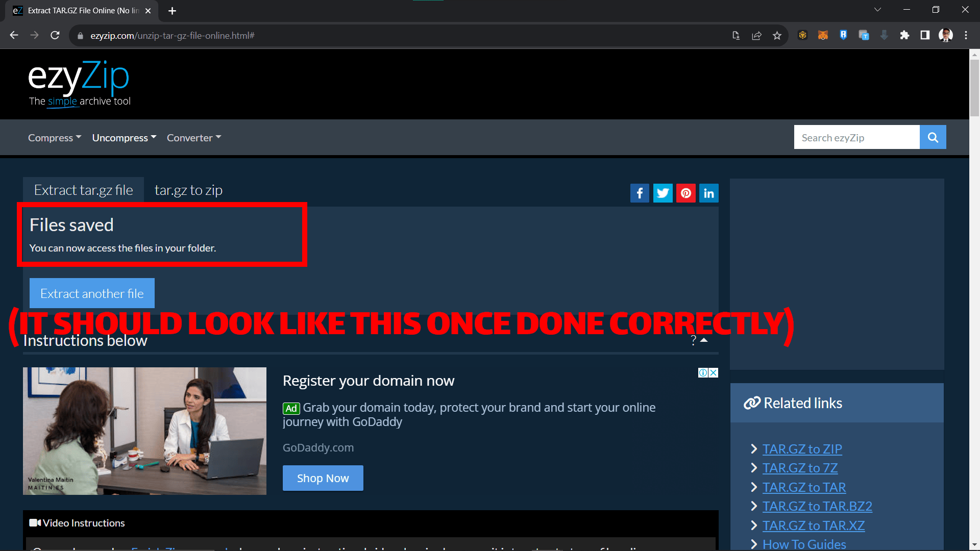Switch to the tar.gz to zip tab
The height and width of the screenshot is (551, 980).
(188, 189)
